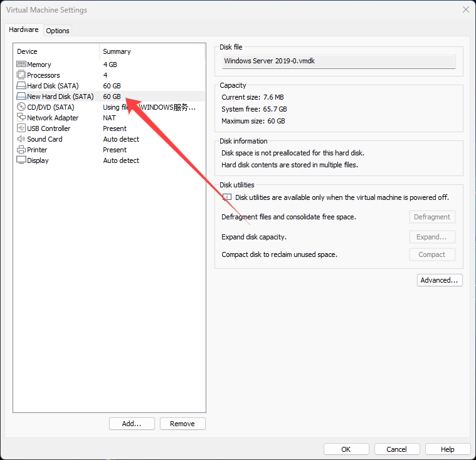
Task: Click the Hard Disk (SATA) drive icon
Action: point(21,86)
